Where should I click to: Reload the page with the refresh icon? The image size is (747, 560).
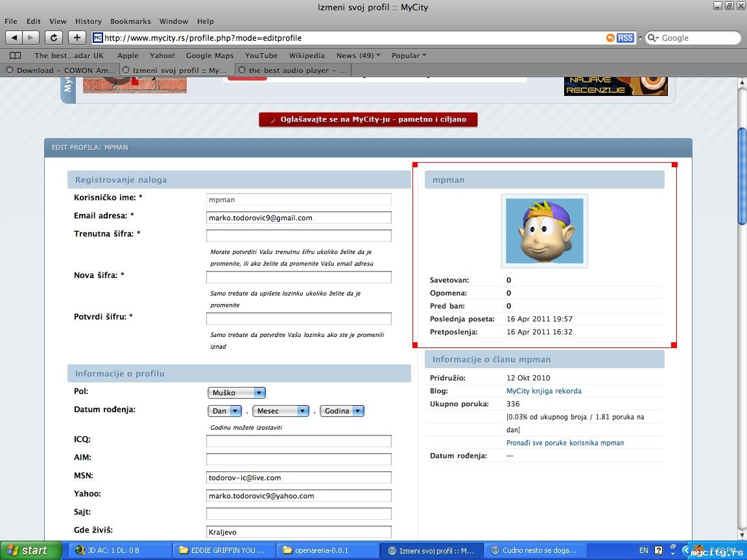(54, 38)
